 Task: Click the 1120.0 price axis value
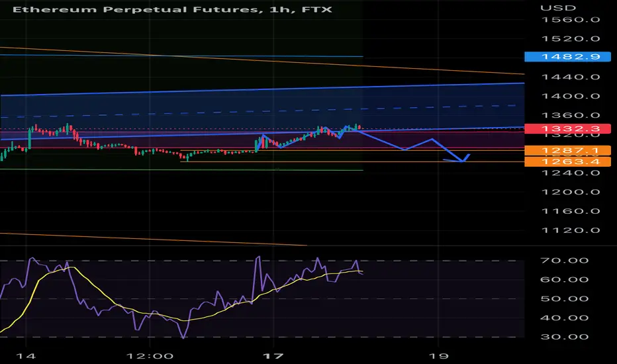tap(571, 230)
